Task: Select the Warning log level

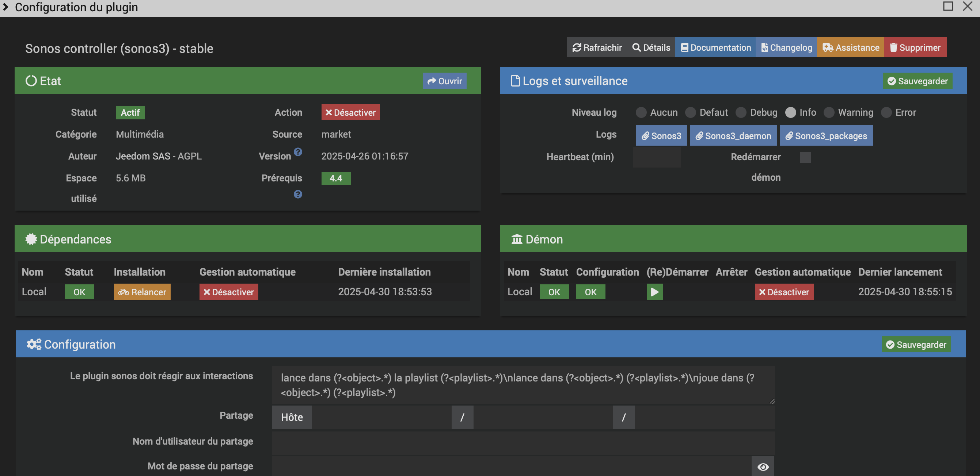Action: tap(829, 112)
